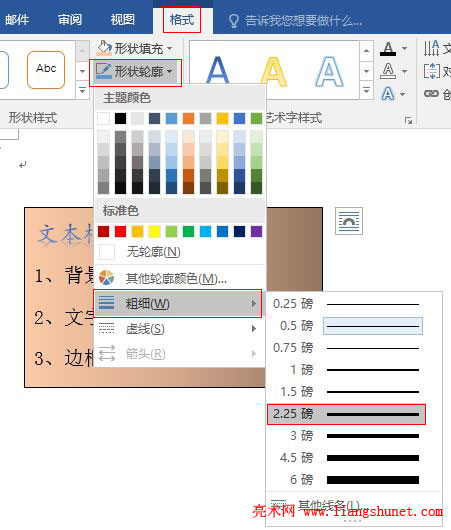The height and width of the screenshot is (530, 451).
Task: Pick the black theme color
Action: click(x=120, y=118)
